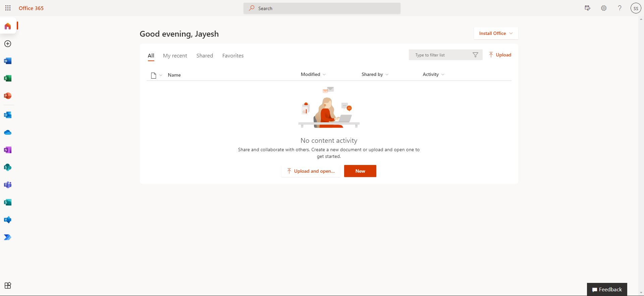The width and height of the screenshot is (644, 296).
Task: Select the Favorites tab
Action: pyautogui.click(x=233, y=56)
